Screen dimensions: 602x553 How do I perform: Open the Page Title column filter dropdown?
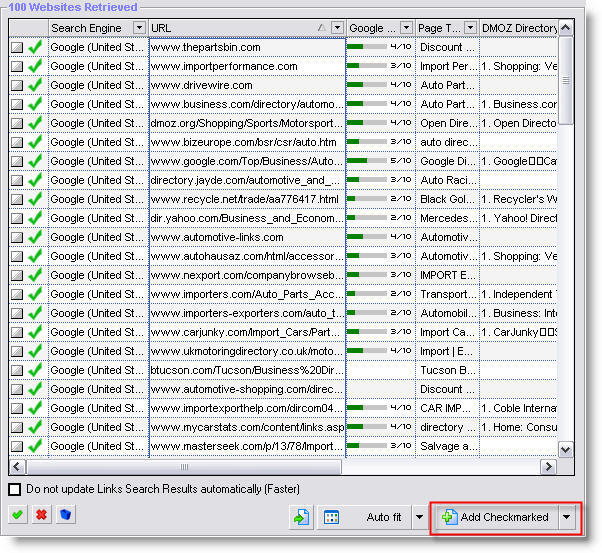click(x=470, y=28)
